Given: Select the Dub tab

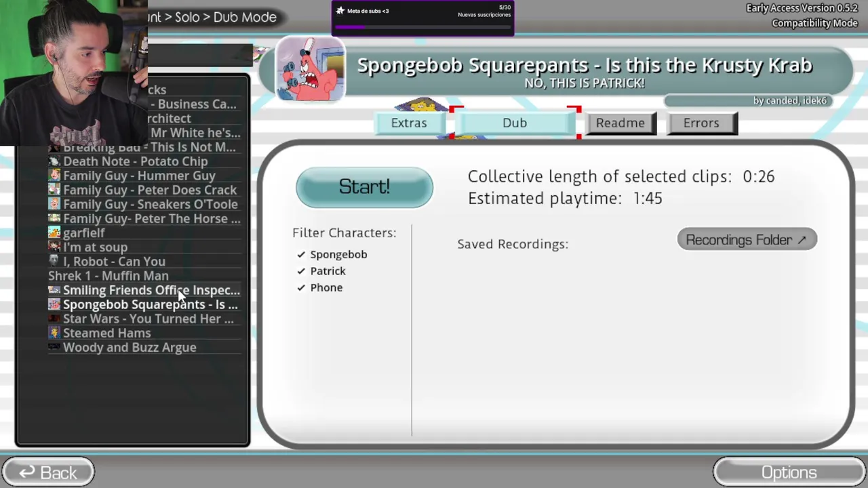Looking at the screenshot, I should point(515,123).
